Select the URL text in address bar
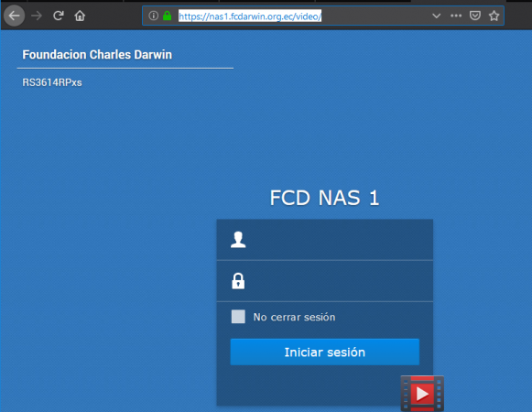Image resolution: width=532 pixels, height=412 pixels. (x=250, y=16)
